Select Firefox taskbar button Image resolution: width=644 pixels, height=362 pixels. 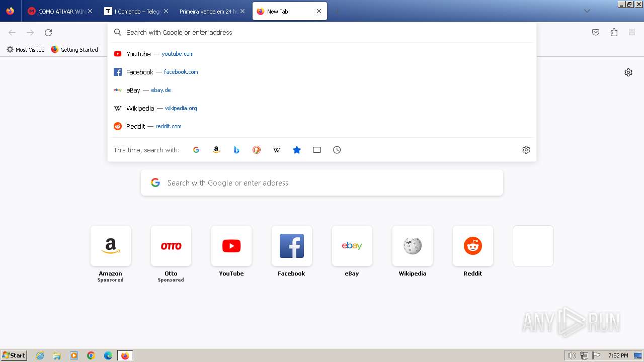(125, 355)
